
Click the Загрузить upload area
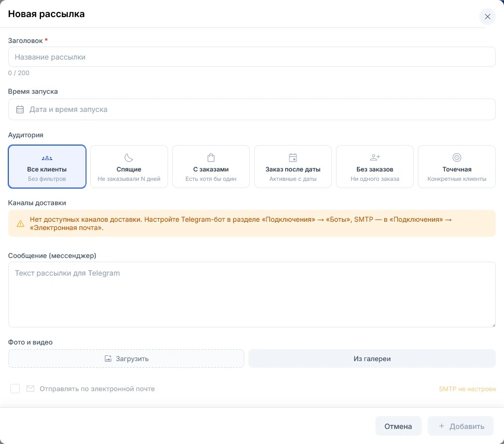tap(126, 359)
